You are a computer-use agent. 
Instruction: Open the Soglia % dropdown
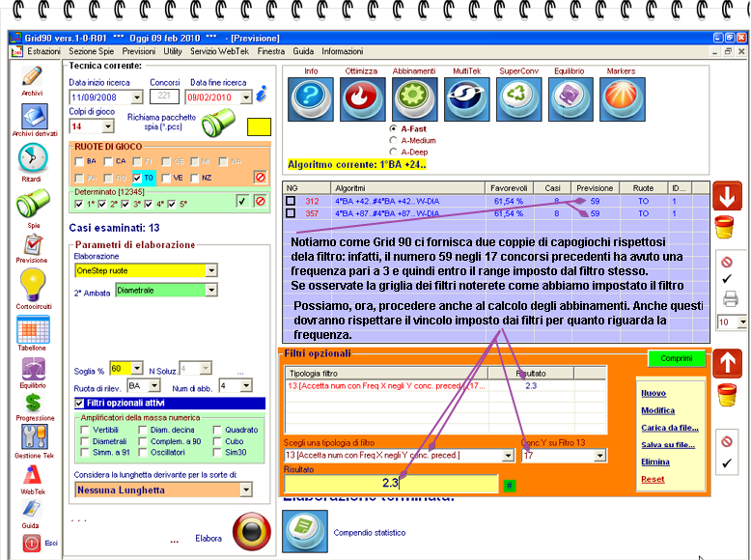point(137,368)
